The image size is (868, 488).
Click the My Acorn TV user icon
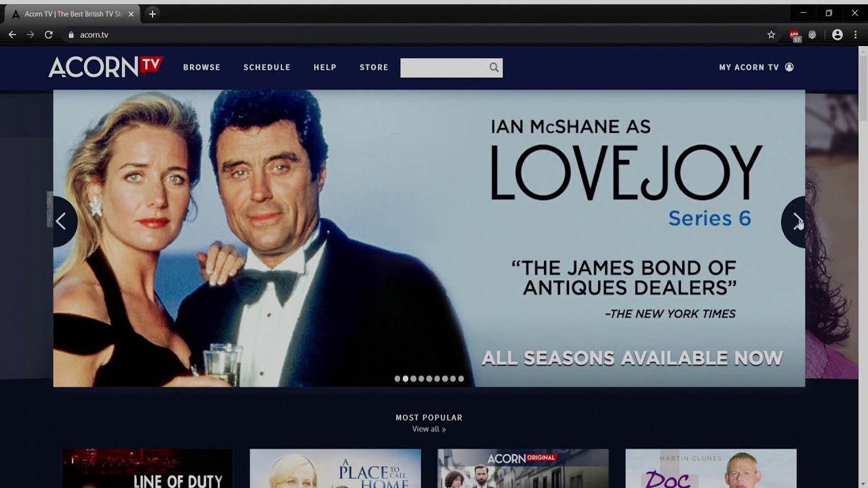pos(789,67)
